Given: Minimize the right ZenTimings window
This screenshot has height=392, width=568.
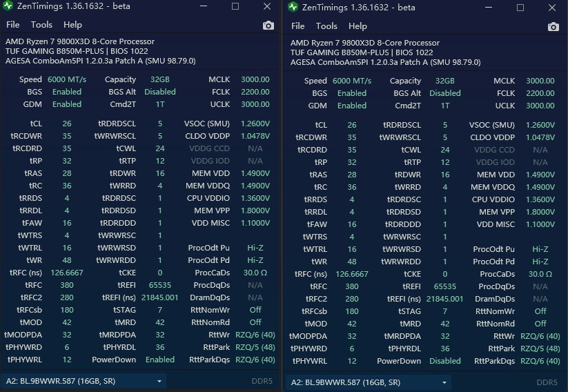Looking at the screenshot, I should tap(489, 8).
